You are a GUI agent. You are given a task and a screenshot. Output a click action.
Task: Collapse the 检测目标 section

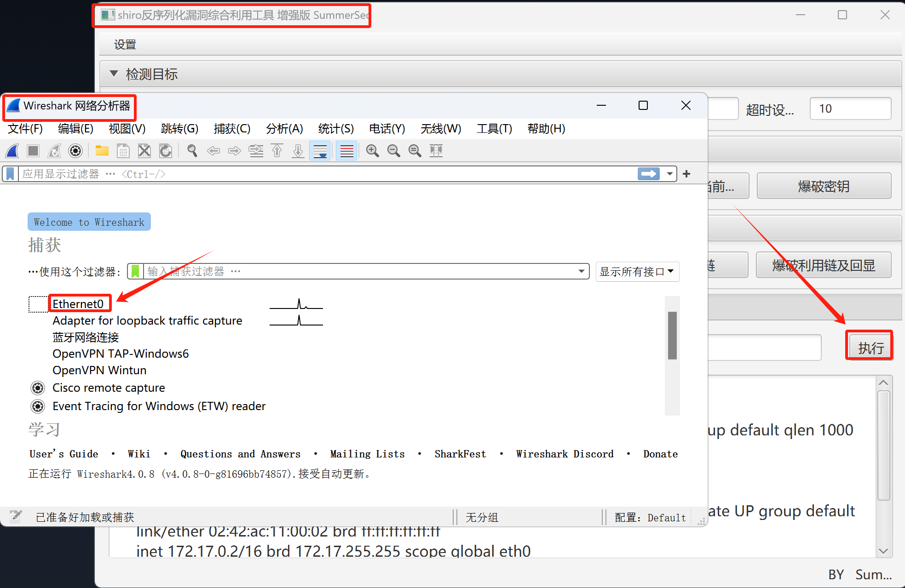tap(114, 74)
